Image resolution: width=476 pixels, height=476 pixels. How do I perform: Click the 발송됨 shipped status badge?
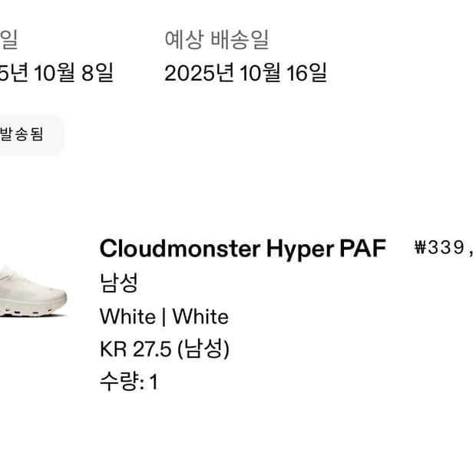(x=23, y=135)
